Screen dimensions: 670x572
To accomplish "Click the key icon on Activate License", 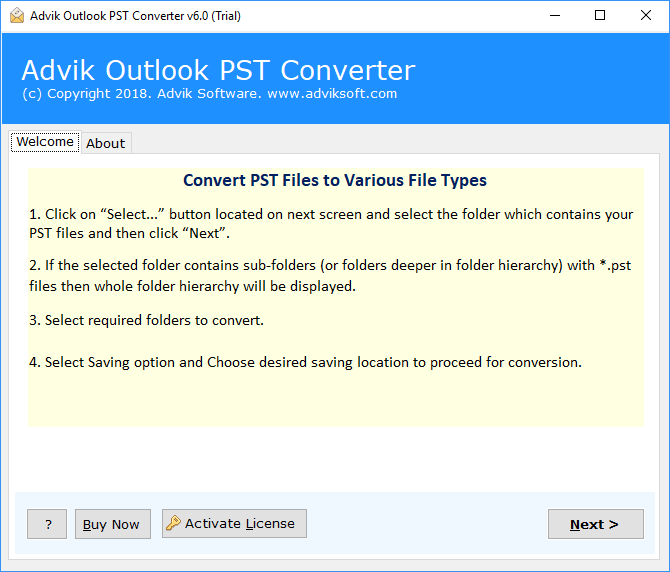I will tap(173, 523).
